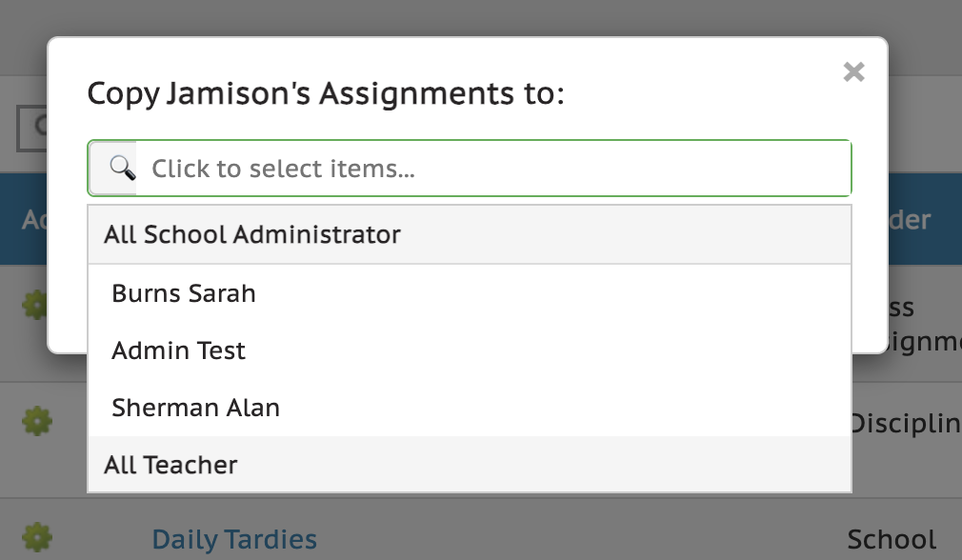Click the partially hidden box behind dialog's left edge
Viewport: 962px width, 560px height.
pos(32,127)
